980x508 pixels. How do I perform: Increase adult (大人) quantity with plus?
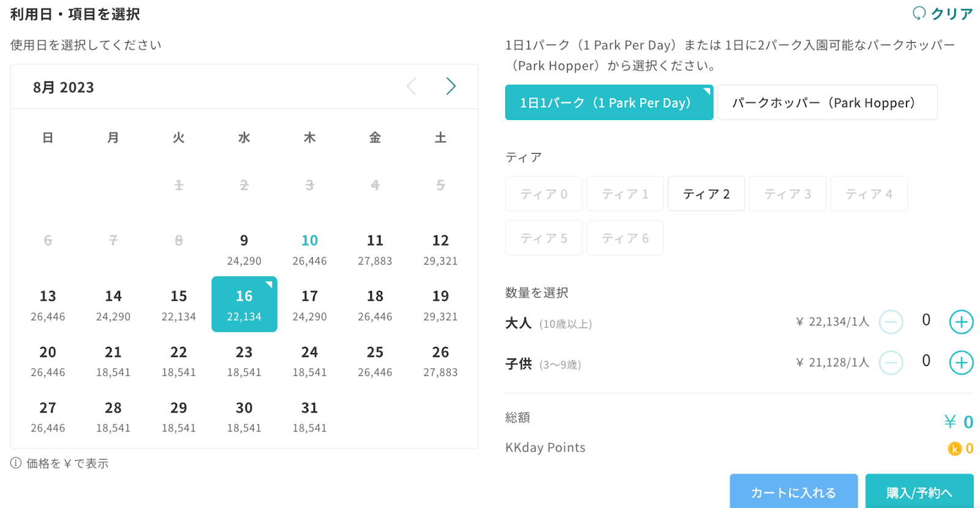[x=961, y=322]
